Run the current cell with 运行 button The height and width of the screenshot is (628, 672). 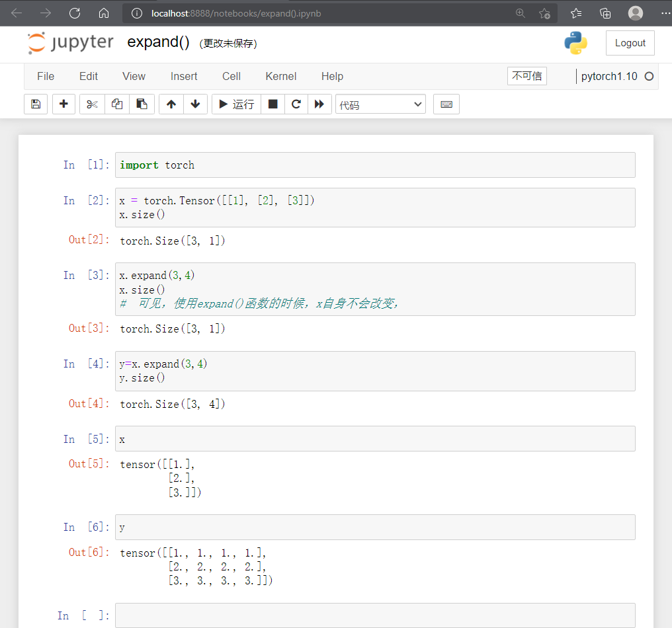click(x=235, y=104)
